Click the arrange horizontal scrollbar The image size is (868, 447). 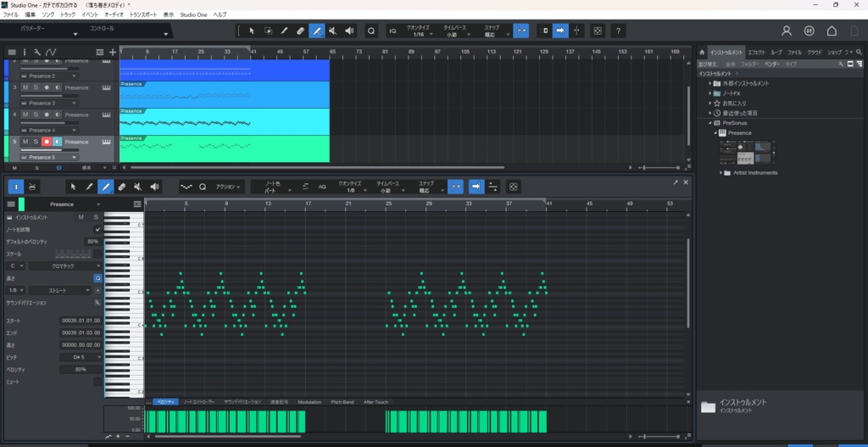coord(317,167)
